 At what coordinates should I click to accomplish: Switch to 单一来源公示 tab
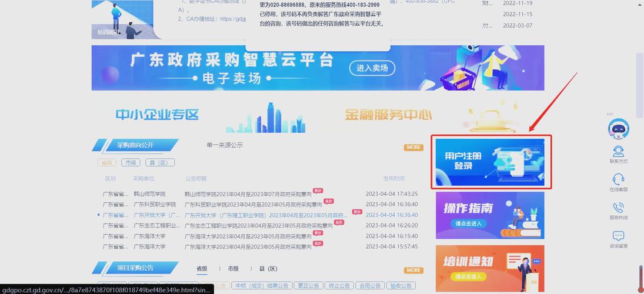pos(224,145)
